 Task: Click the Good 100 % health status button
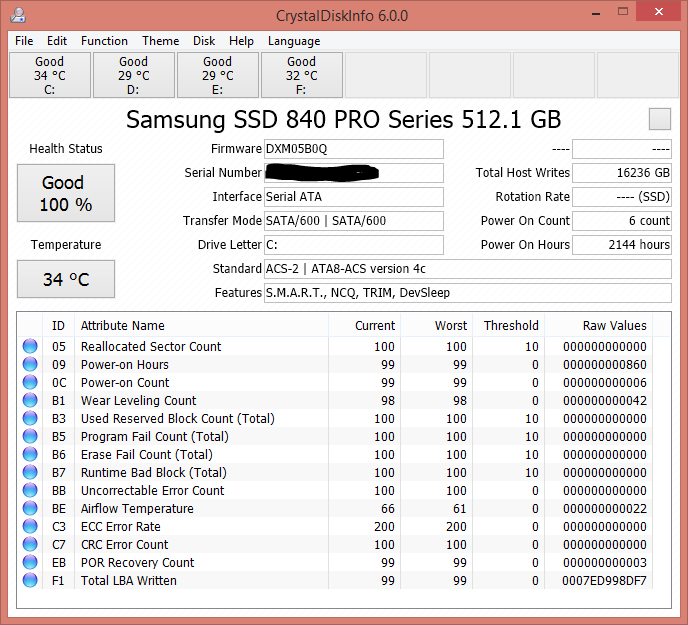[66, 194]
